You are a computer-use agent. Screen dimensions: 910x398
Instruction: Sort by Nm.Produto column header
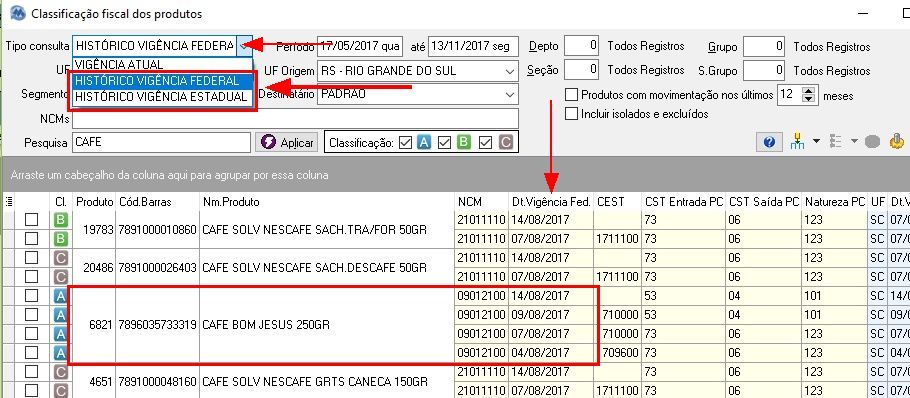coord(327,202)
